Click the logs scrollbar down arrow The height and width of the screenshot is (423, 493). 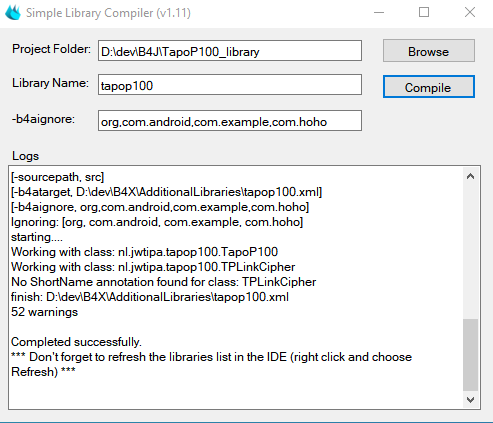tap(470, 399)
